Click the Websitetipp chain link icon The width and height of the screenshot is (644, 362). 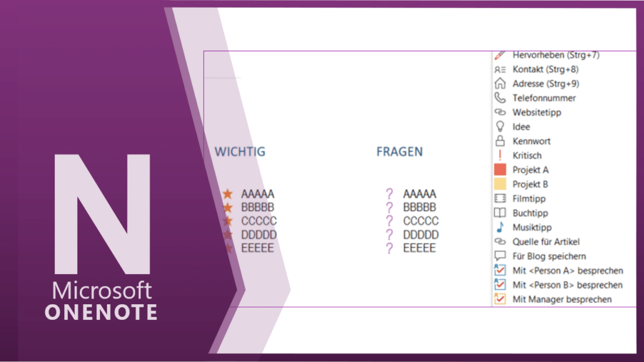pos(500,112)
